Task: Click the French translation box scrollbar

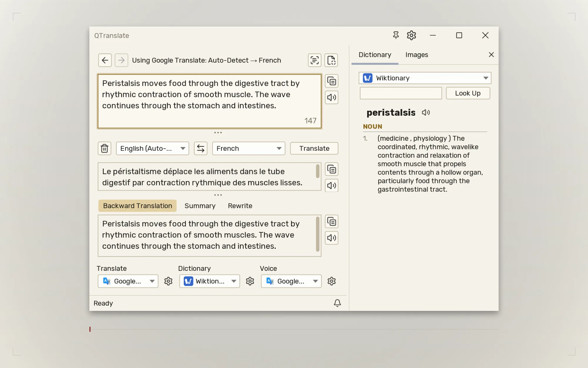Action: click(x=318, y=171)
